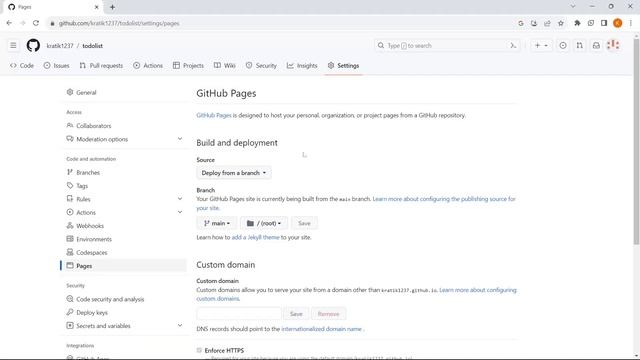Open the issues icon in header
Viewport: 640px width, 360px height.
[563, 45]
